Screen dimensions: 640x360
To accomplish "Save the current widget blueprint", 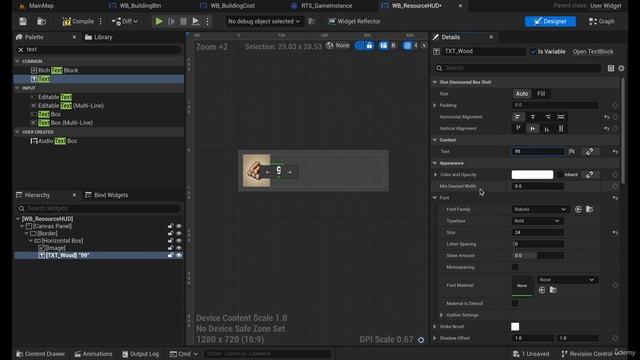I will [23, 21].
